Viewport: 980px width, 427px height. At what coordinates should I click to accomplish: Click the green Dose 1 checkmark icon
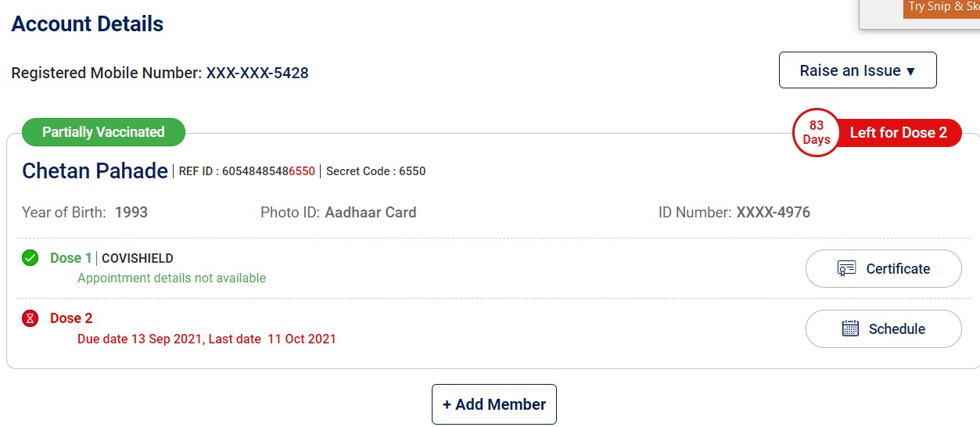(31, 258)
